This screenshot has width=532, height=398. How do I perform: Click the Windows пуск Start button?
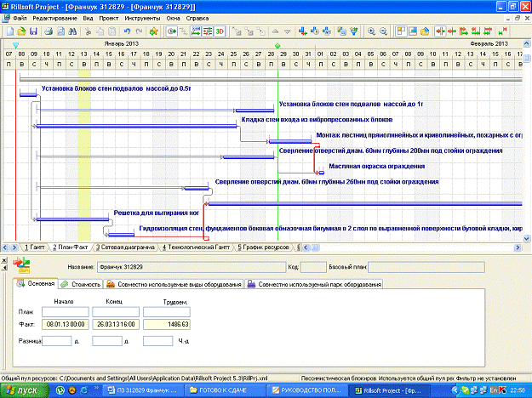point(23,389)
